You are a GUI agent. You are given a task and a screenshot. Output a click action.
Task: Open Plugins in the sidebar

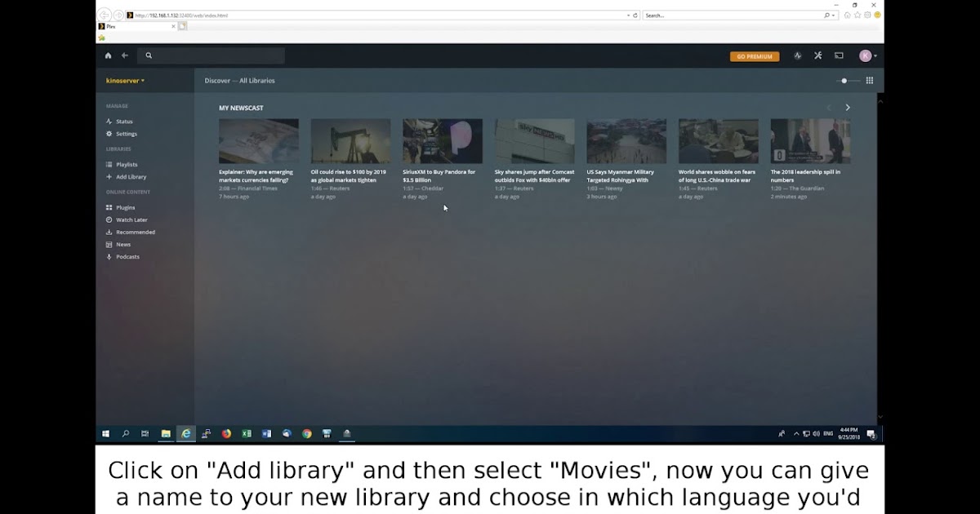(126, 208)
